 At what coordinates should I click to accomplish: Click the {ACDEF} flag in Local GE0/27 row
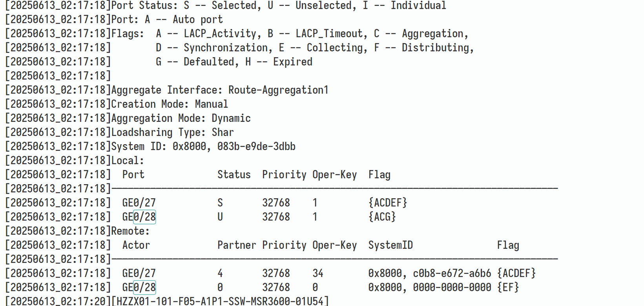click(387, 203)
